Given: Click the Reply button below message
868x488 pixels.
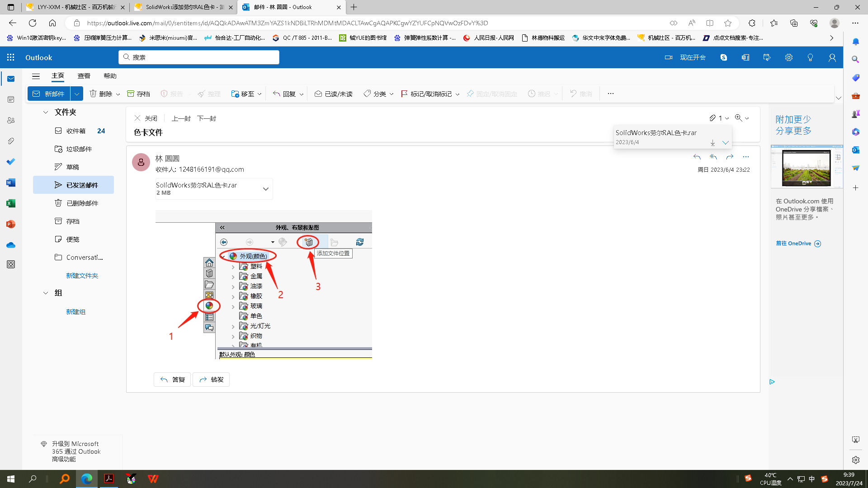Looking at the screenshot, I should pyautogui.click(x=172, y=380).
